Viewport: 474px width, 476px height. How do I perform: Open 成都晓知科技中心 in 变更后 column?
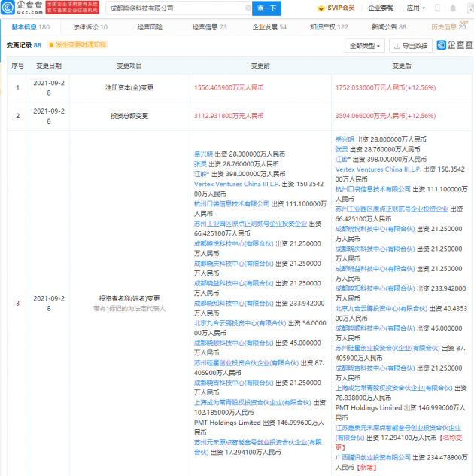click(375, 288)
